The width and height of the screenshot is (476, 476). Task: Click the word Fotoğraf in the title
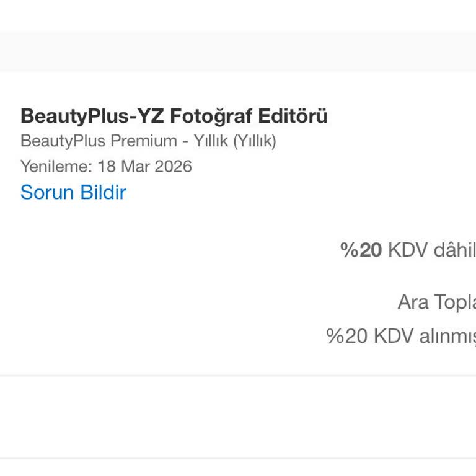click(211, 116)
